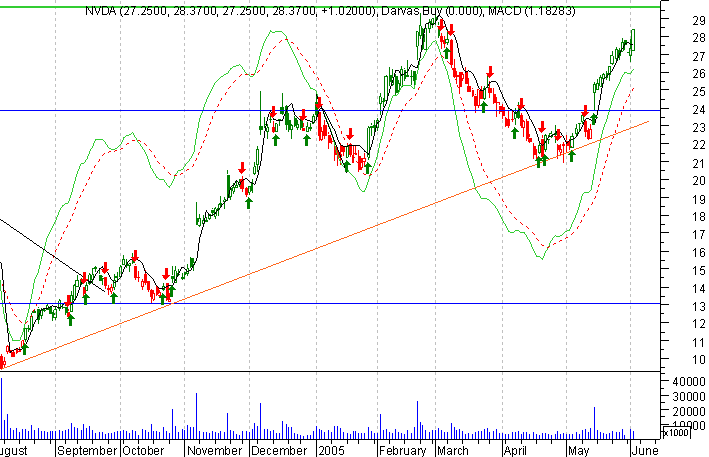Select the February label on the date axis
This screenshot has width=709, height=457.
pyautogui.click(x=402, y=451)
